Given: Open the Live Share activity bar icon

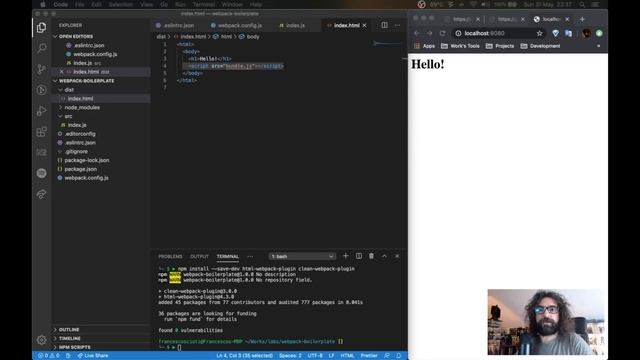Looking at the screenshot, I should (x=41, y=194).
